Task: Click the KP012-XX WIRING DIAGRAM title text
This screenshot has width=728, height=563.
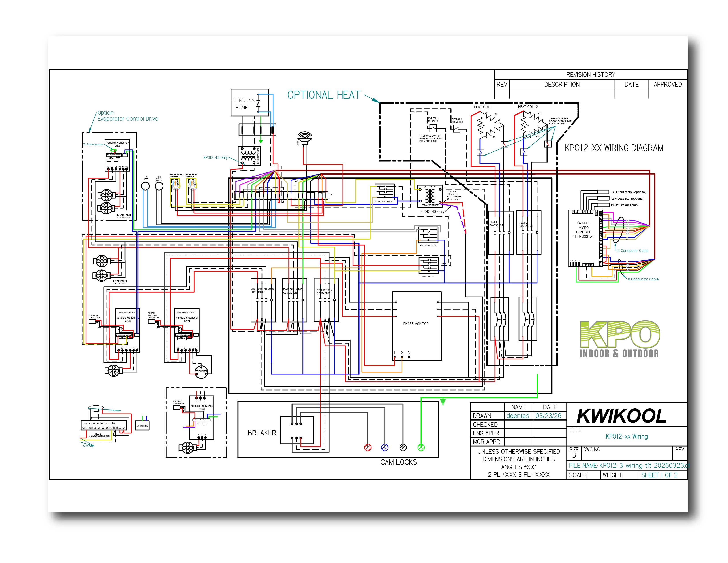Action: point(614,148)
